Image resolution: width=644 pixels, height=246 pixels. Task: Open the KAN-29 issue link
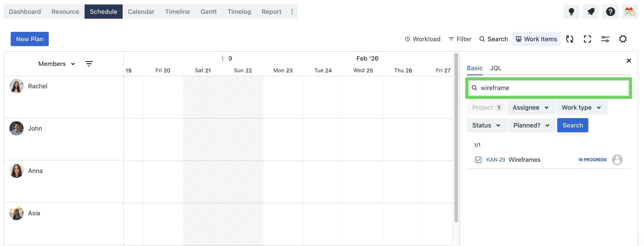point(495,160)
